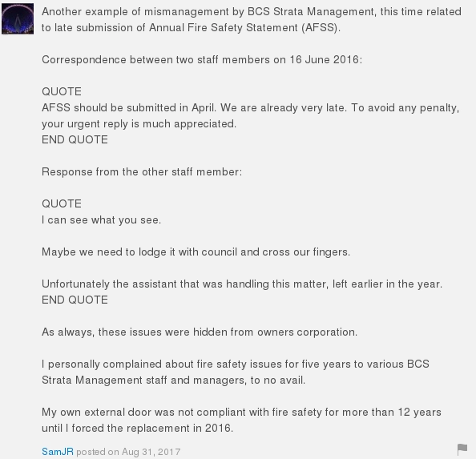Viewport: 476px width, 459px height.
Task: Click the 'Correspondence between two staff members' line
Action: [202, 60]
